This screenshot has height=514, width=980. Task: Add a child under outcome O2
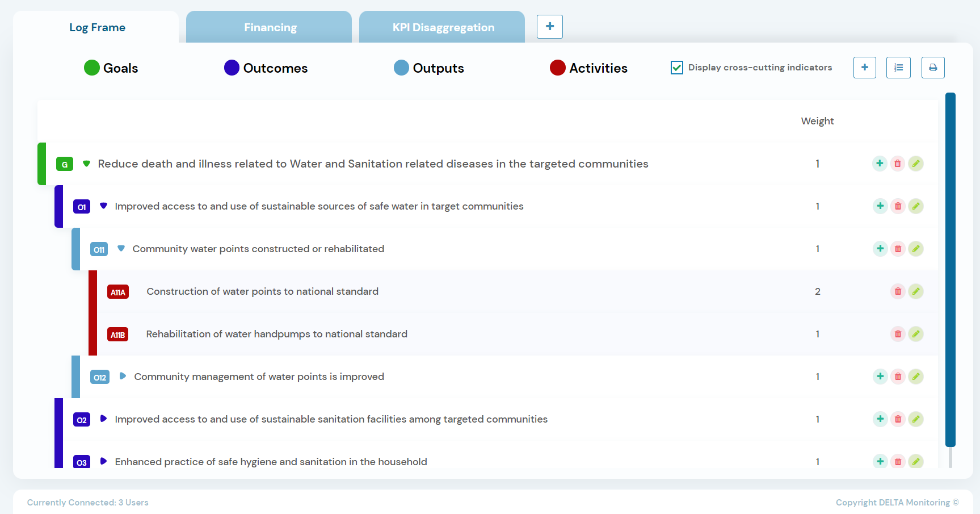(x=880, y=419)
